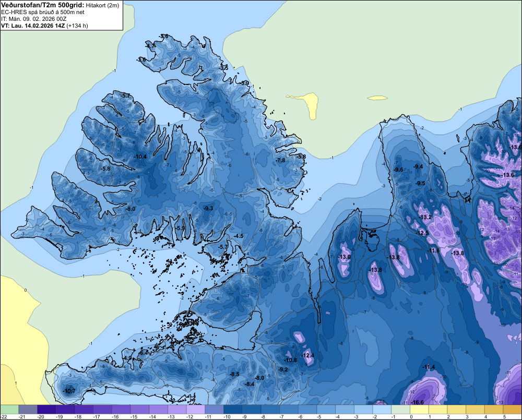Click the -10.7 temperature value near Snæfellsjökull

(x=69, y=391)
